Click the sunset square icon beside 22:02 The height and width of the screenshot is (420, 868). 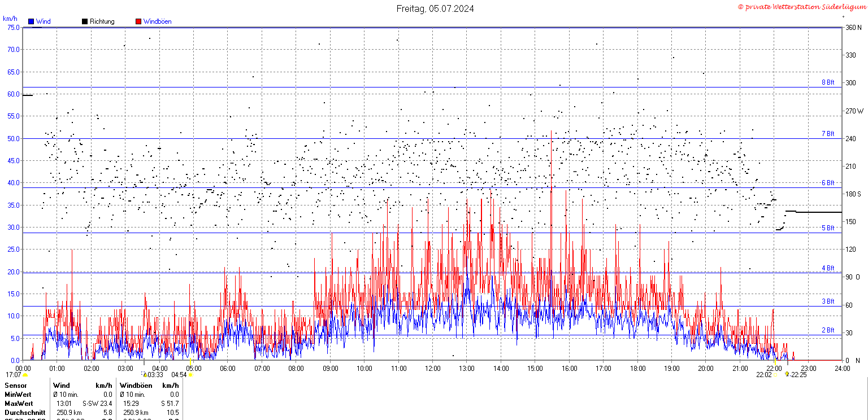[x=775, y=375]
